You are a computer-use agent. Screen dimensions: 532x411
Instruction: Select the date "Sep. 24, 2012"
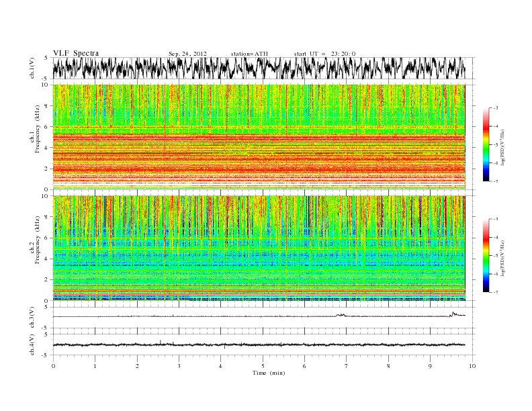pyautogui.click(x=187, y=54)
